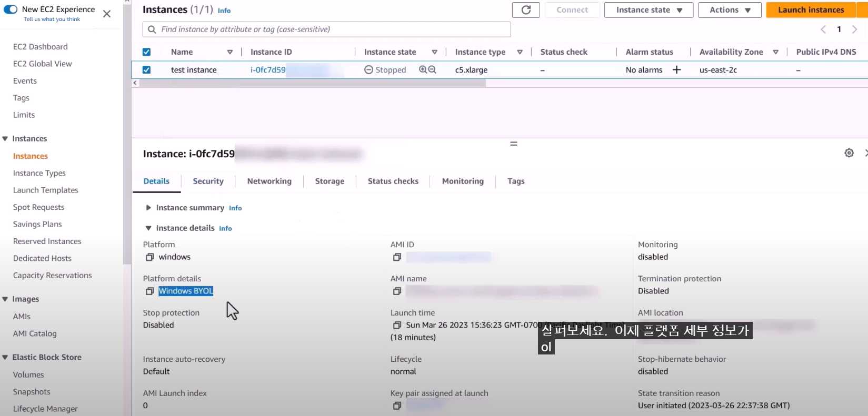Open EC2 Global View
The width and height of the screenshot is (868, 416).
[x=43, y=64]
